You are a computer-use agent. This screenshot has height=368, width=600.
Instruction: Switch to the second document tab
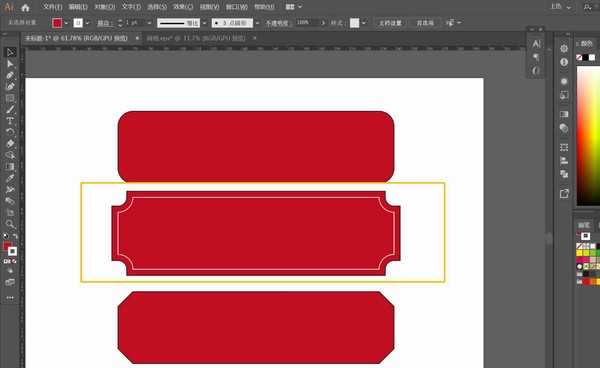[196, 38]
